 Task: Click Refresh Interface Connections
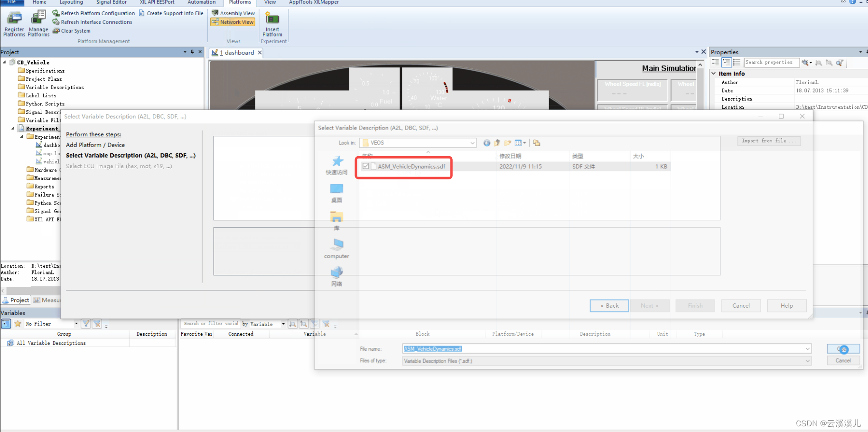(x=92, y=22)
